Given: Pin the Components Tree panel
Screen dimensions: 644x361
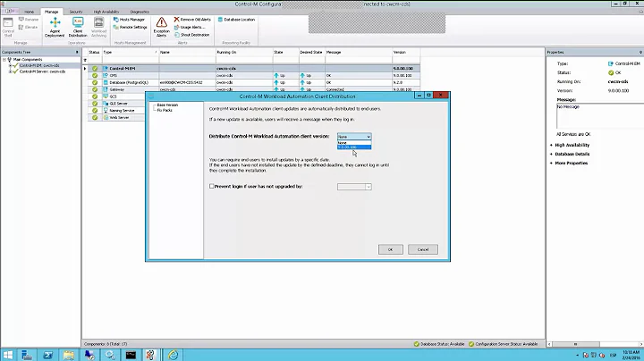Looking at the screenshot, I should 77,52.
